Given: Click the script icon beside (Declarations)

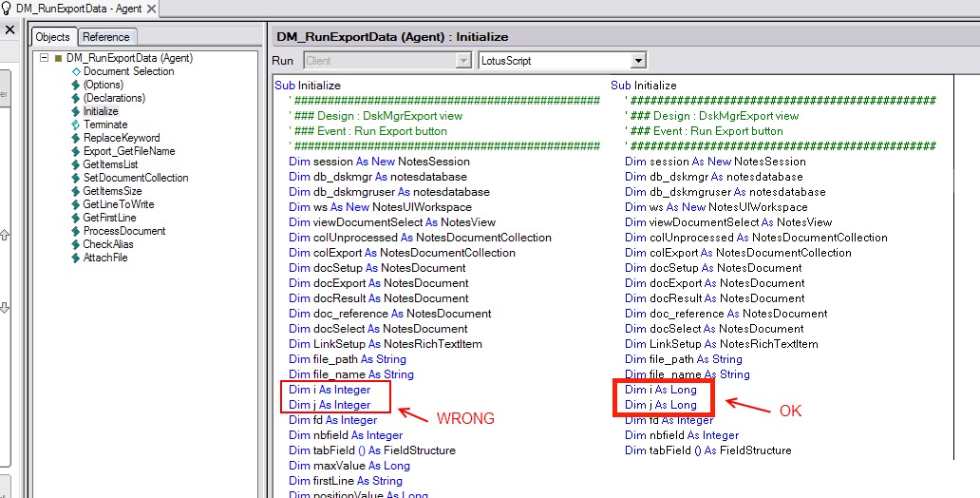Looking at the screenshot, I should (x=76, y=98).
